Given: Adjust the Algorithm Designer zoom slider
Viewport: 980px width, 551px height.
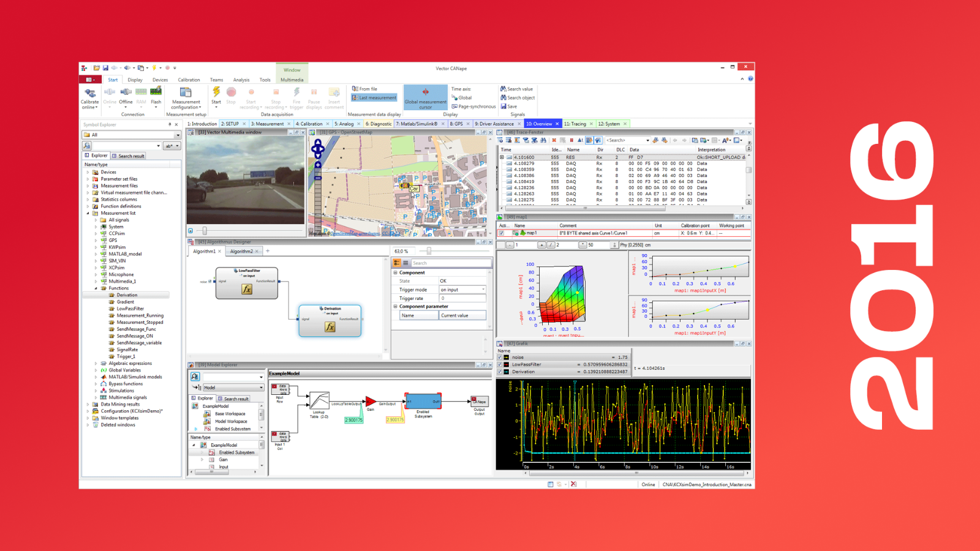Looking at the screenshot, I should click(429, 251).
